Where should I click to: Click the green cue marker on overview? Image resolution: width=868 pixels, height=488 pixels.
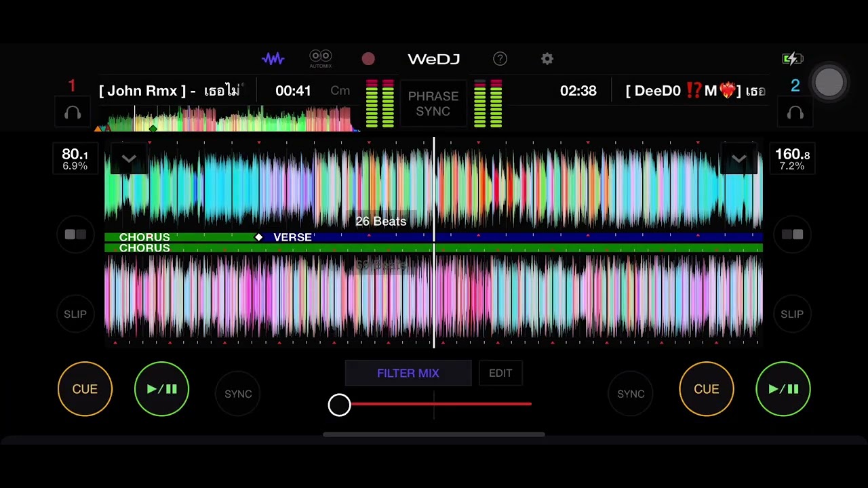[x=153, y=128]
